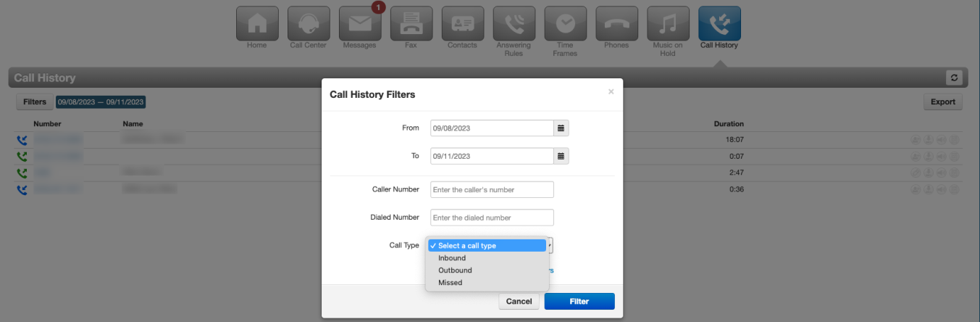Click the call-direction icon in the 0:07 row
The height and width of the screenshot is (322, 980).
[x=22, y=157]
